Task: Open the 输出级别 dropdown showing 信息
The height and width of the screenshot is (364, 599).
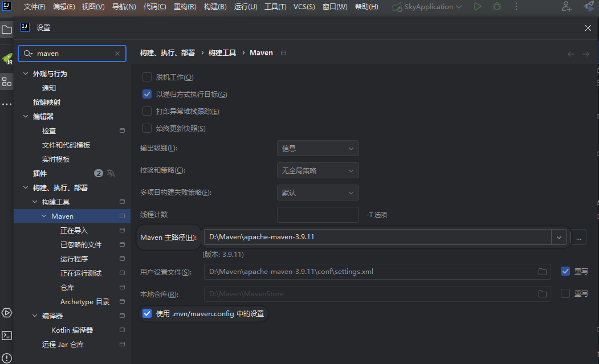Action: [x=318, y=148]
